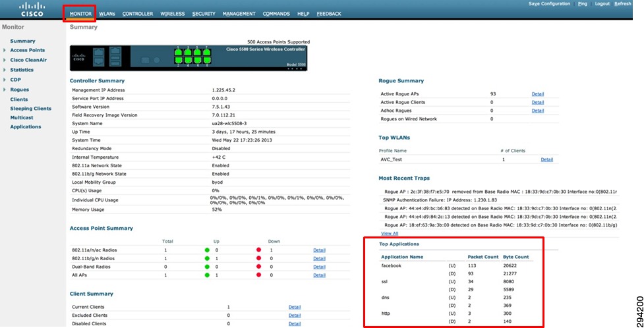Click the Refresh link in the header
Screen dimensions: 644x328
pyautogui.click(x=623, y=4)
